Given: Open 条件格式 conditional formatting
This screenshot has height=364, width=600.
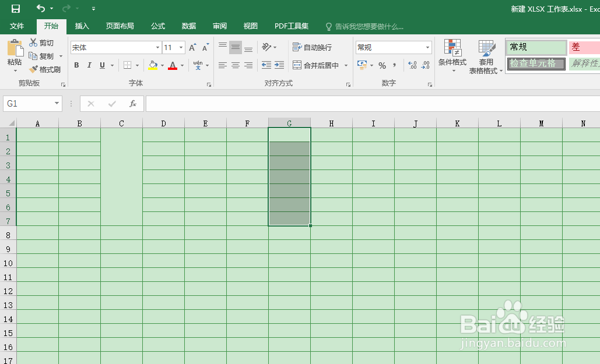Looking at the screenshot, I should (452, 56).
